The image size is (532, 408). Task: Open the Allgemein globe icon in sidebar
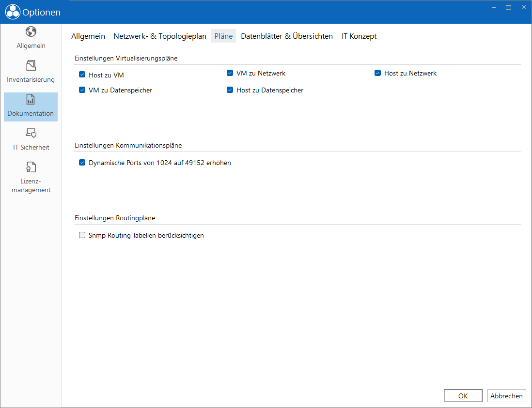pos(31,32)
